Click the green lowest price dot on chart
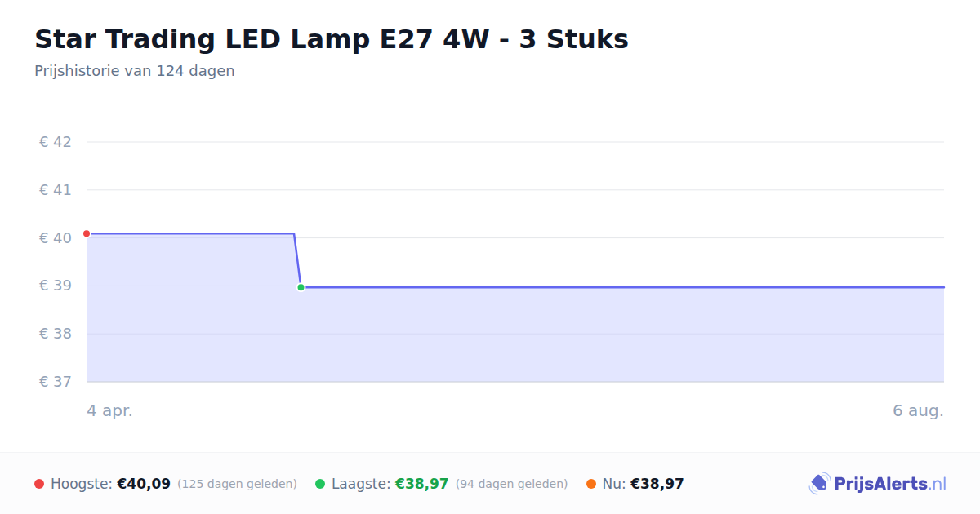This screenshot has width=980, height=514. coord(301,287)
